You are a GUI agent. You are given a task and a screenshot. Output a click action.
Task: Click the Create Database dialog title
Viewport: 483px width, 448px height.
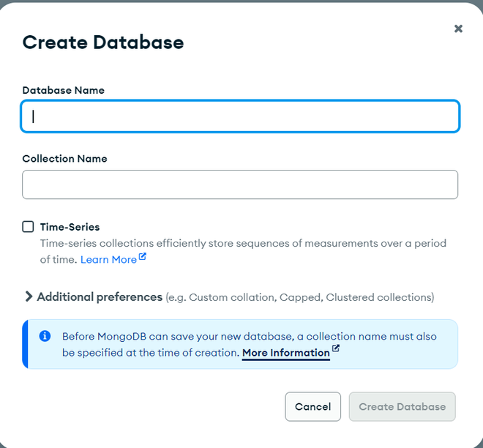(x=103, y=42)
